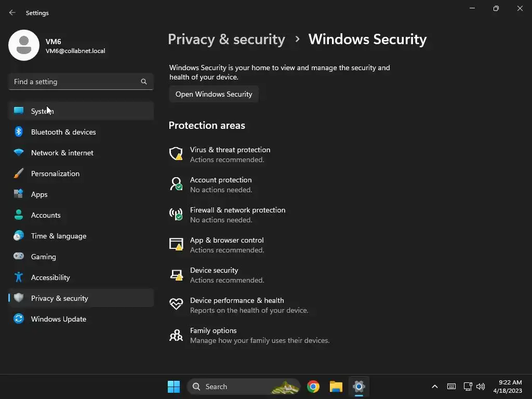532x399 pixels.
Task: Click the Firewall & network protection icon
Action: coord(176,214)
